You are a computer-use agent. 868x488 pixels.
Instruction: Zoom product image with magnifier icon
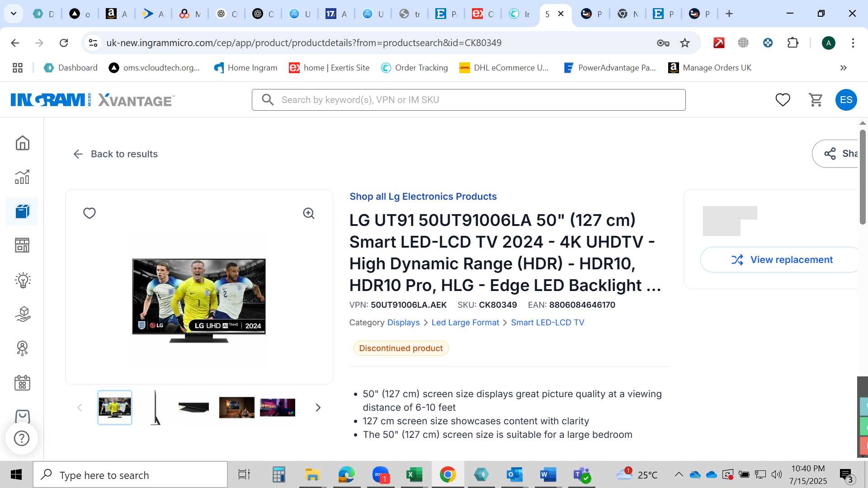tap(309, 213)
